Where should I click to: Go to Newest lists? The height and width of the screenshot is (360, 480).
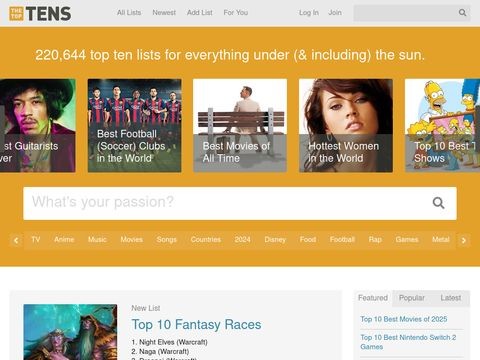pyautogui.click(x=164, y=13)
